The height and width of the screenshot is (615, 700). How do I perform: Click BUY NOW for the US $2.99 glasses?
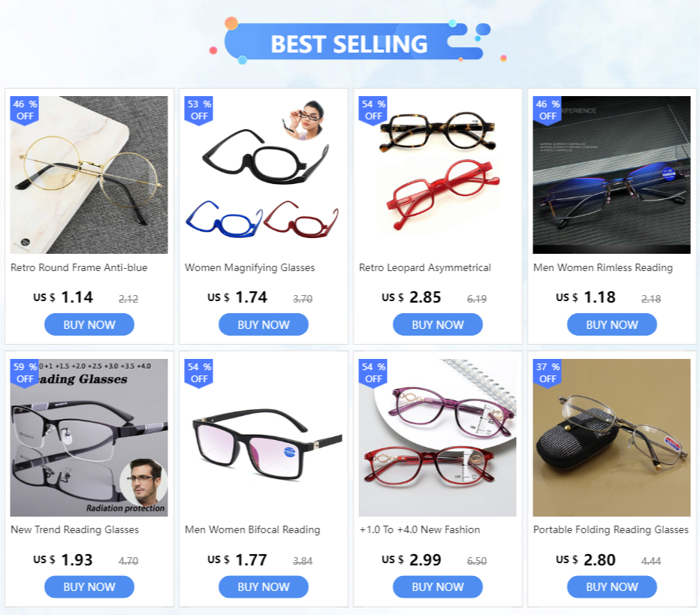(x=437, y=587)
